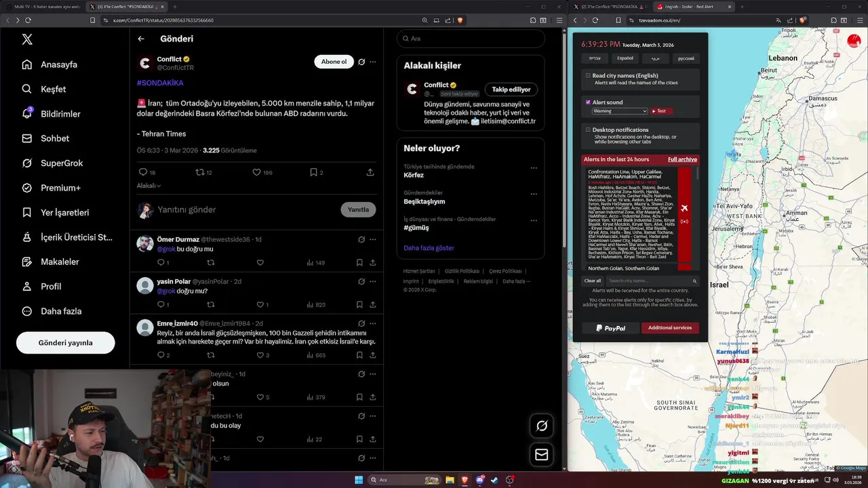Repost yasin Polar's reply
This screenshot has height=488, width=868.
click(x=210, y=304)
